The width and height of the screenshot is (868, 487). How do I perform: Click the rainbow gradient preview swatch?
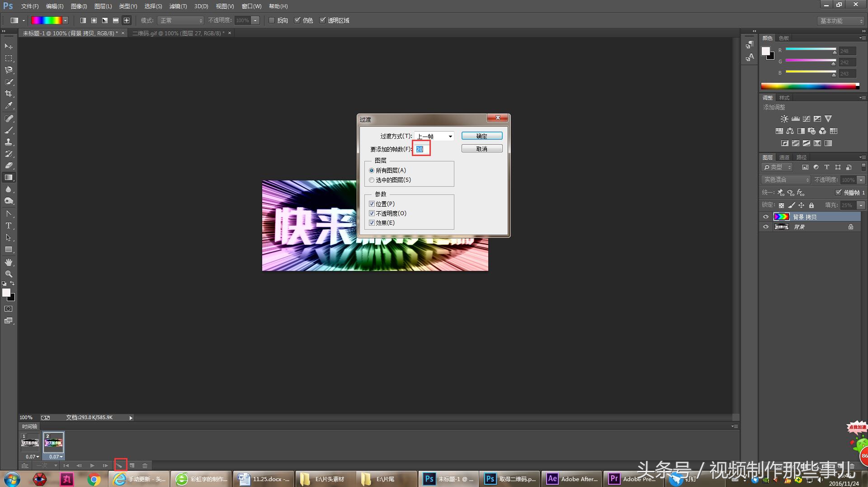pyautogui.click(x=47, y=20)
